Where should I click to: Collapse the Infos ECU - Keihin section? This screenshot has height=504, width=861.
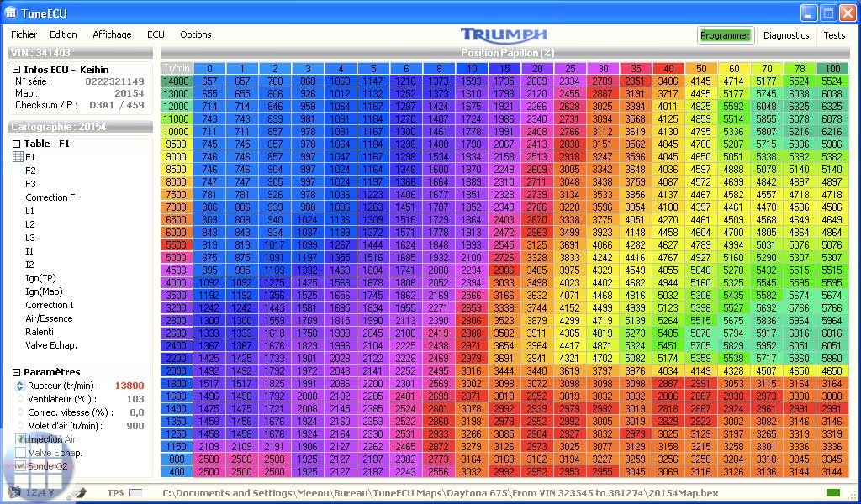(x=17, y=70)
